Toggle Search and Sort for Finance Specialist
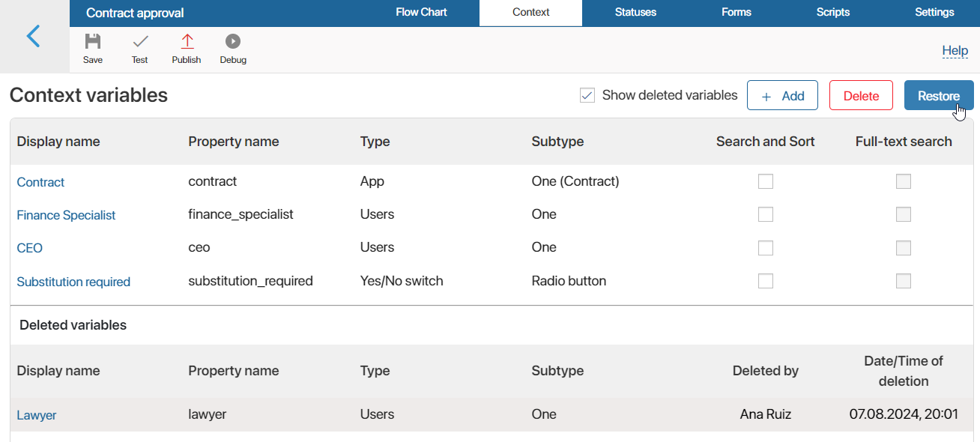The height and width of the screenshot is (442, 980). coord(766,214)
